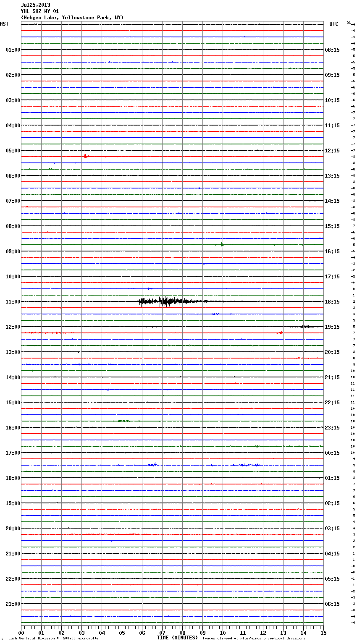
Task: Click the 18:15 UTC time label
Action: [332, 302]
